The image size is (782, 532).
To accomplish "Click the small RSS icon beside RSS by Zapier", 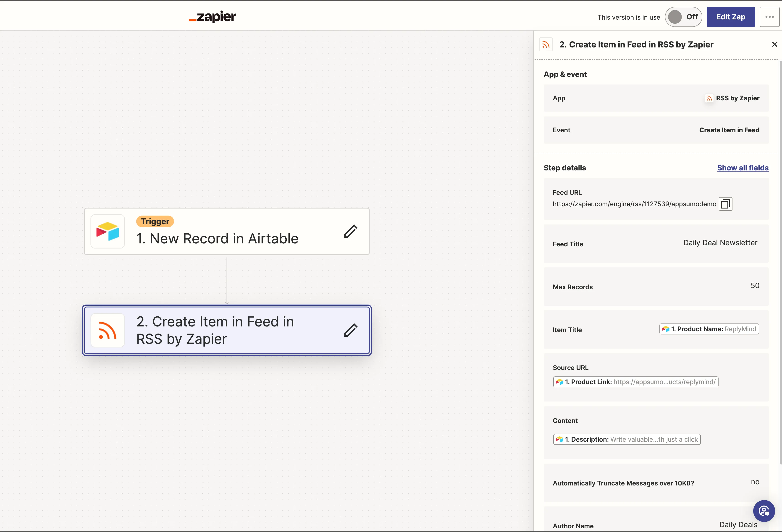I will pos(709,98).
